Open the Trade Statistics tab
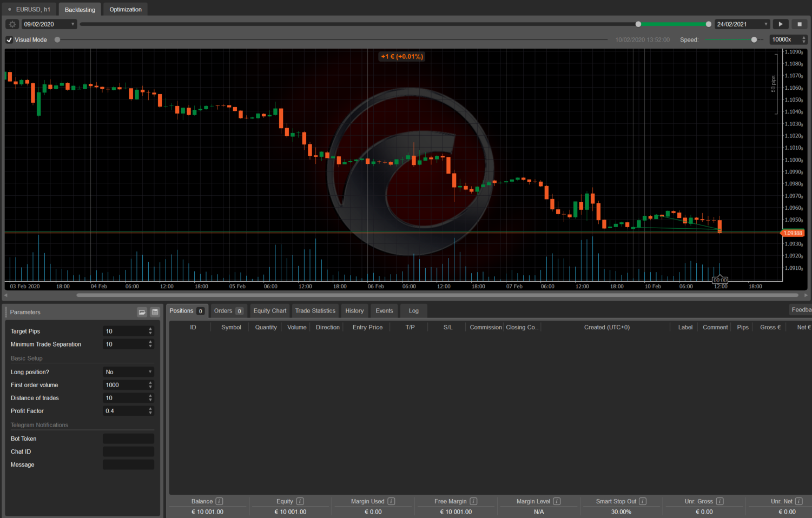 click(x=315, y=311)
